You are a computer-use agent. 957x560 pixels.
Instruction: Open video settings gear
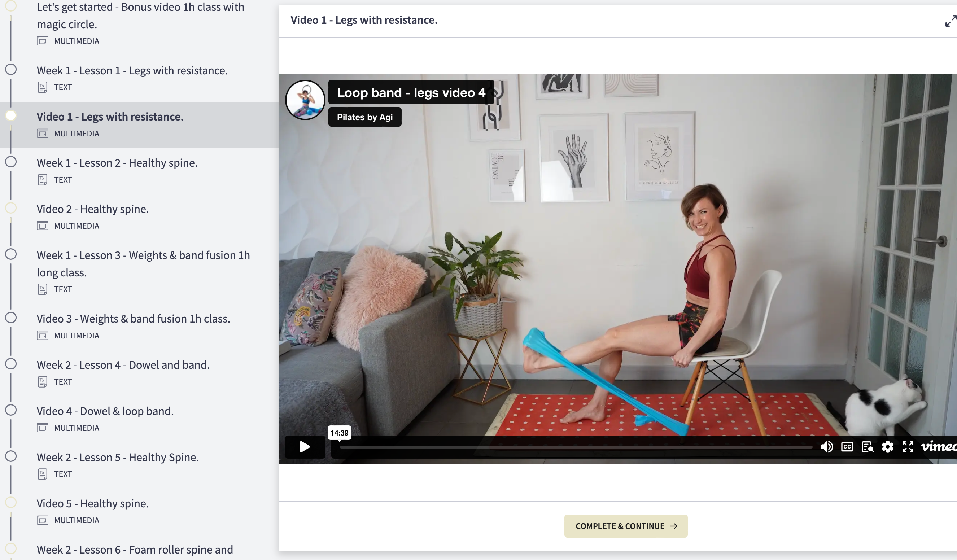tap(887, 447)
